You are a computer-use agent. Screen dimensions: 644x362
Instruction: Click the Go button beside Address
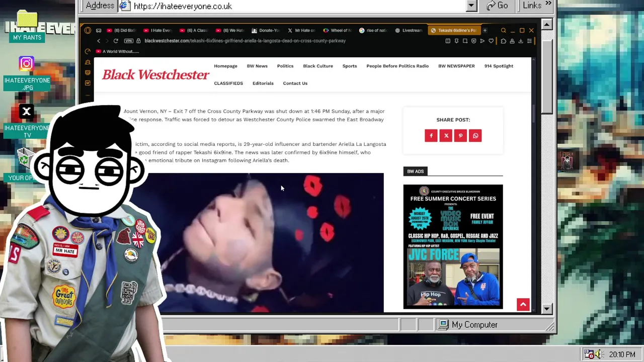[497, 6]
